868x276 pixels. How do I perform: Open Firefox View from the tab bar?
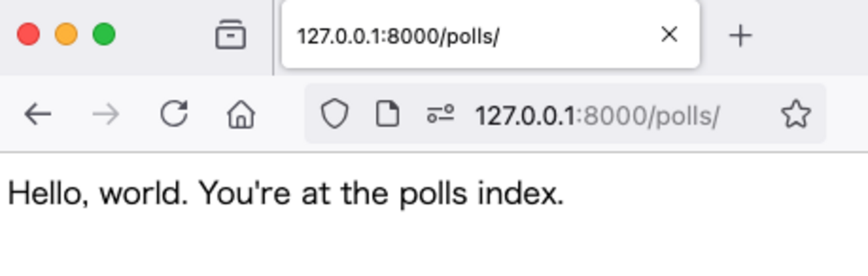pyautogui.click(x=230, y=35)
